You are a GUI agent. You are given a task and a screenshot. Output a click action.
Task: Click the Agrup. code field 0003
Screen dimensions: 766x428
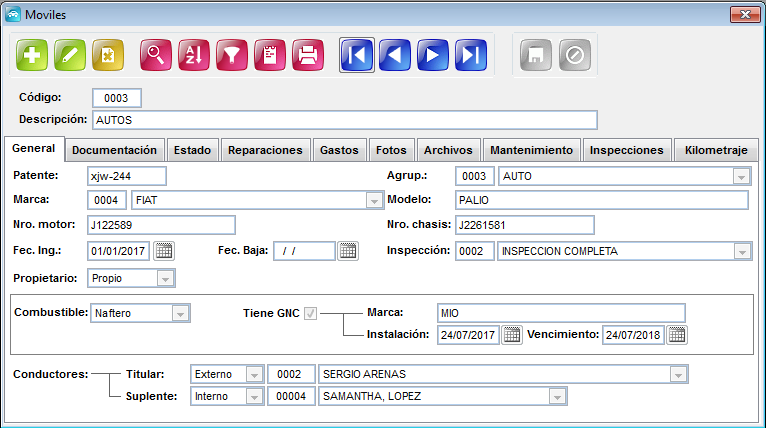point(475,176)
